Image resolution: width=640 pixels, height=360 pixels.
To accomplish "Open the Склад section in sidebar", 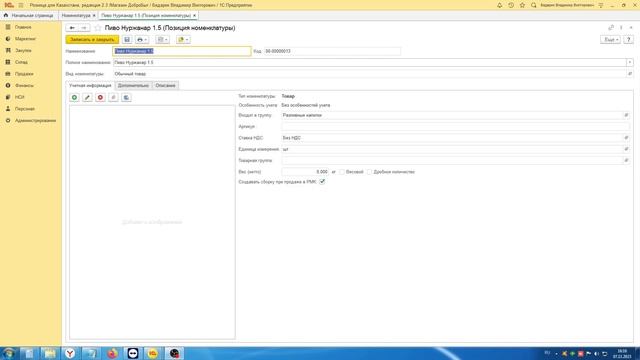I will pos(21,62).
